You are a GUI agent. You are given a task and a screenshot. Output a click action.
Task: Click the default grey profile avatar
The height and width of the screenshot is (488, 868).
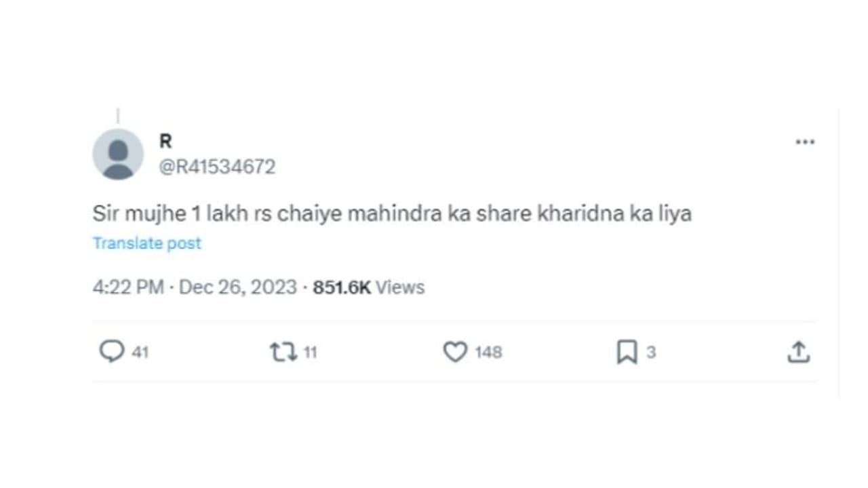click(118, 155)
